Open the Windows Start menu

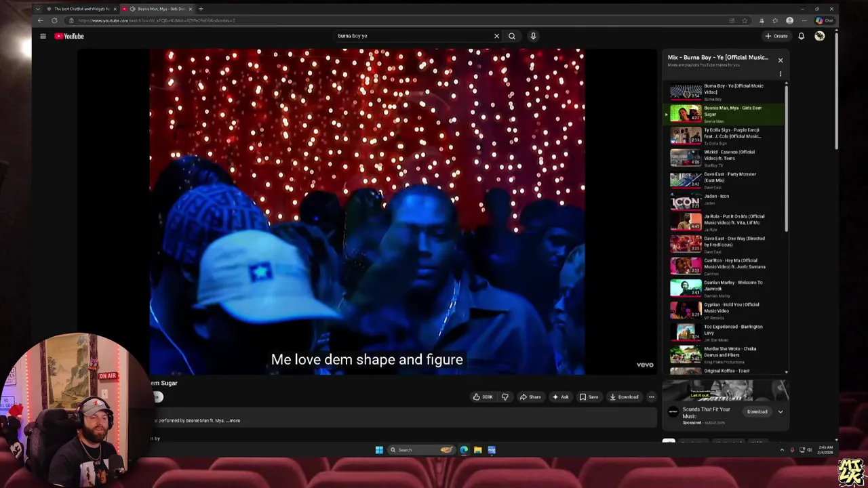pyautogui.click(x=379, y=449)
